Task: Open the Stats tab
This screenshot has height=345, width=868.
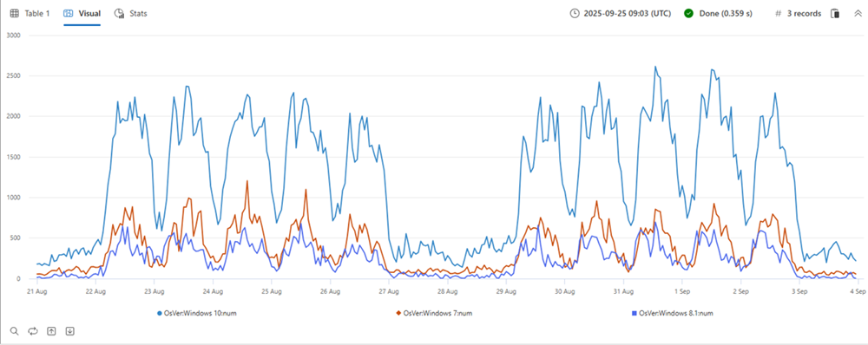Action: 131,13
